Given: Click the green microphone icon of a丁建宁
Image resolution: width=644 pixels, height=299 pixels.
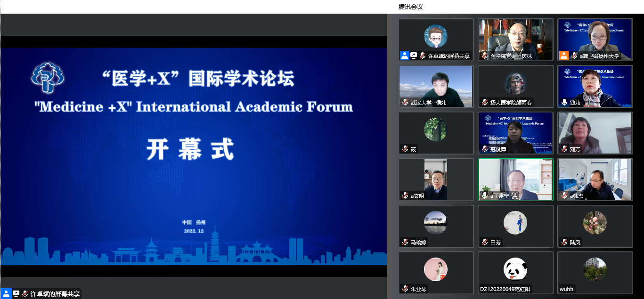Looking at the screenshot, I should [484, 195].
